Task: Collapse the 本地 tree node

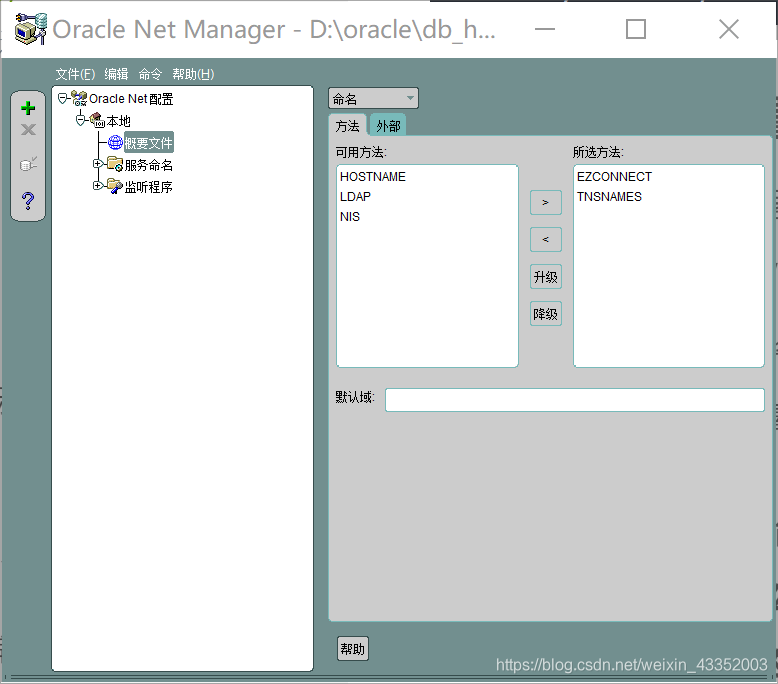Action: pyautogui.click(x=80, y=120)
